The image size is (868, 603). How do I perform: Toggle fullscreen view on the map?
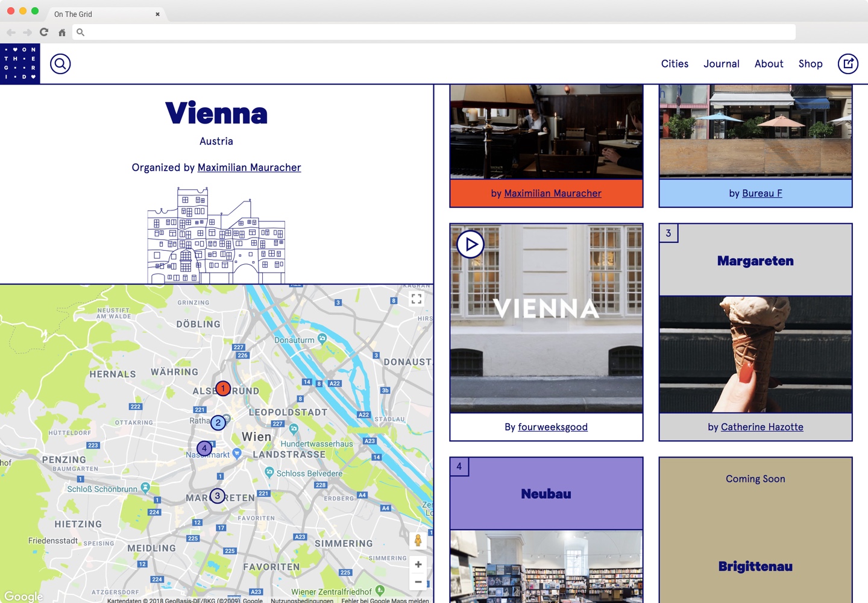click(x=417, y=299)
